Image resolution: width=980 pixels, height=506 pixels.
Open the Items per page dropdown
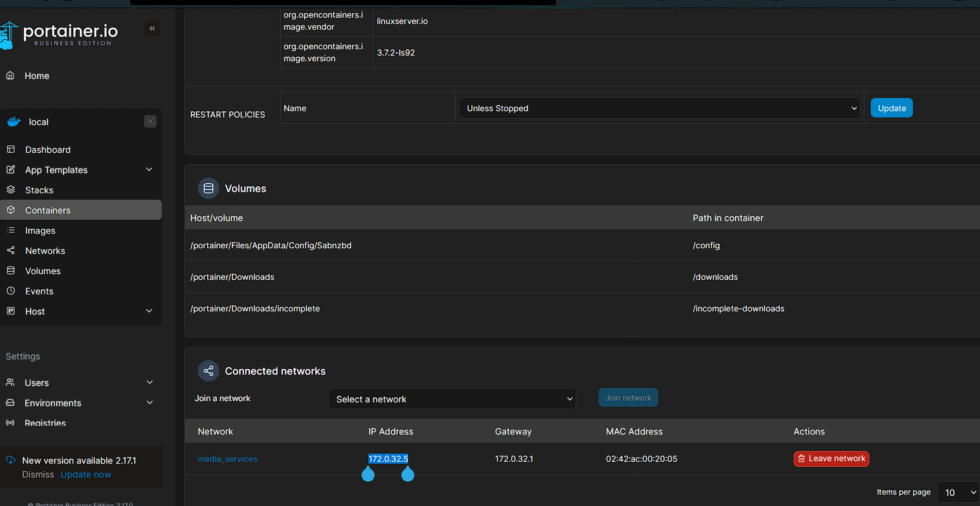958,492
